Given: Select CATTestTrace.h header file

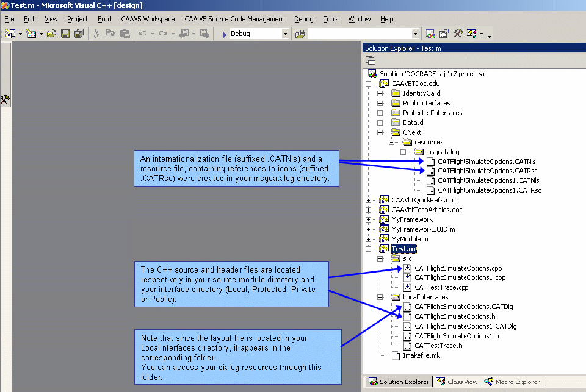Looking at the screenshot, I should (438, 346).
